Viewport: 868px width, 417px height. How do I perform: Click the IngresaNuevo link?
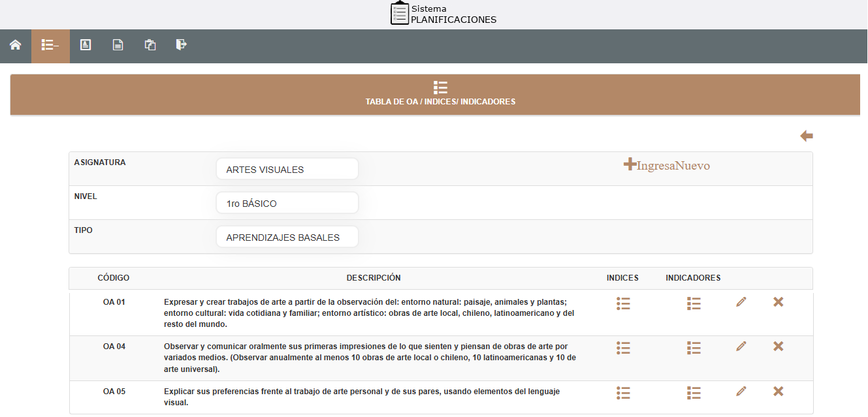pyautogui.click(x=666, y=165)
